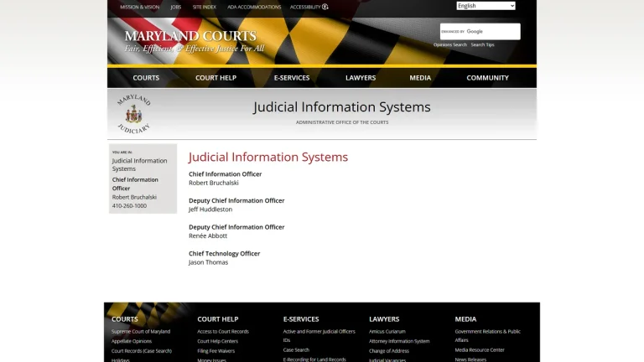Image resolution: width=644 pixels, height=362 pixels.
Task: Open the English language dropdown
Action: 486,6
